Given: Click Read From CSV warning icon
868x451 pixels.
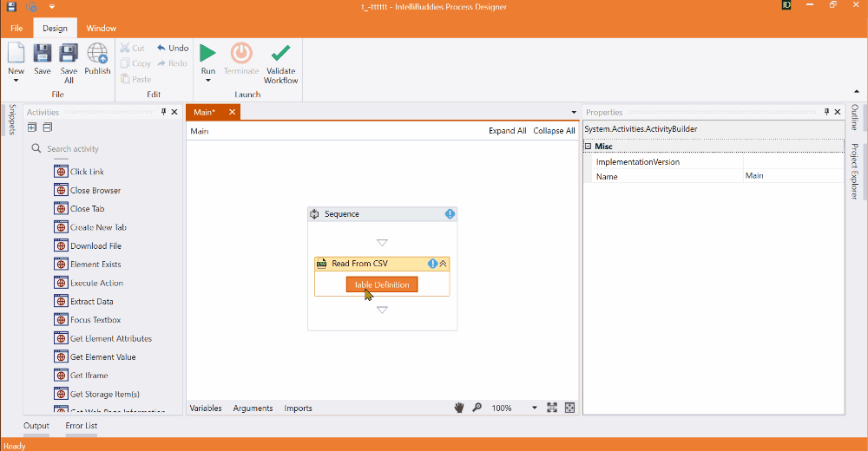Looking at the screenshot, I should 432,264.
